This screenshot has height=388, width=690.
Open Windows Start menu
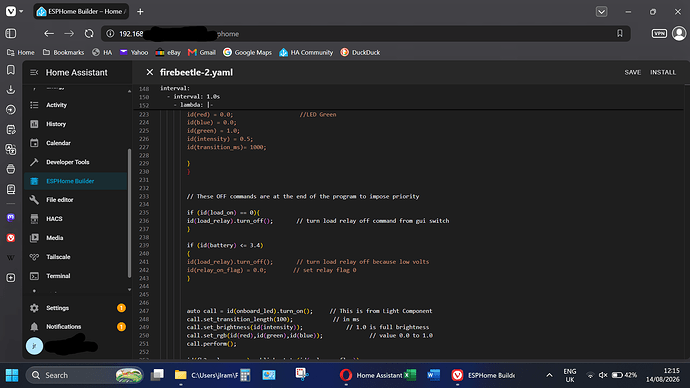pos(12,375)
